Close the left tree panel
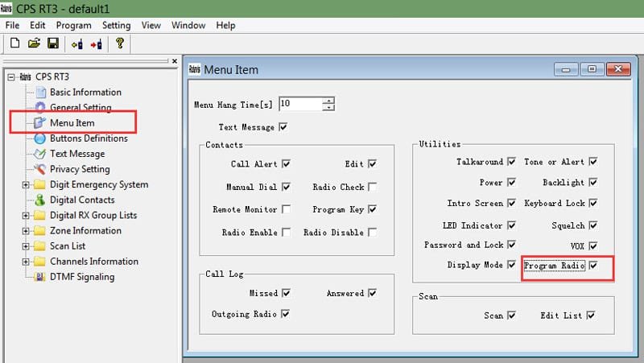This screenshot has height=363, width=644. pyautogui.click(x=175, y=61)
